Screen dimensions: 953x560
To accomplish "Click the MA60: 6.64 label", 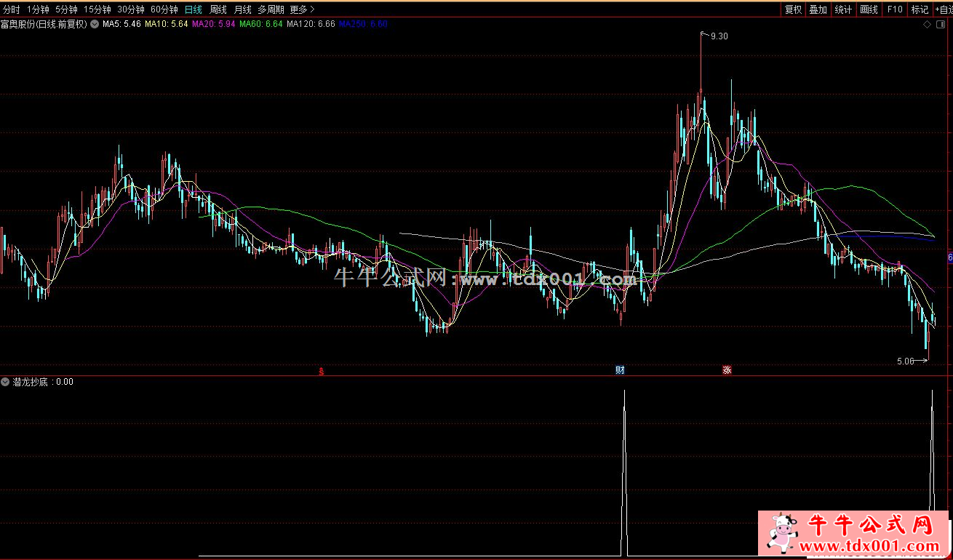I will point(261,24).
